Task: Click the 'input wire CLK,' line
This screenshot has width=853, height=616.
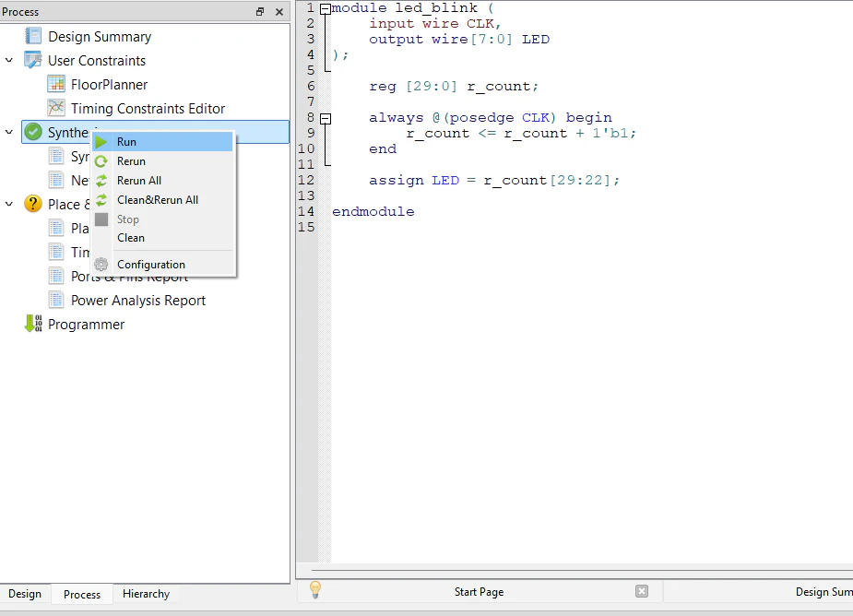Action: tap(434, 24)
